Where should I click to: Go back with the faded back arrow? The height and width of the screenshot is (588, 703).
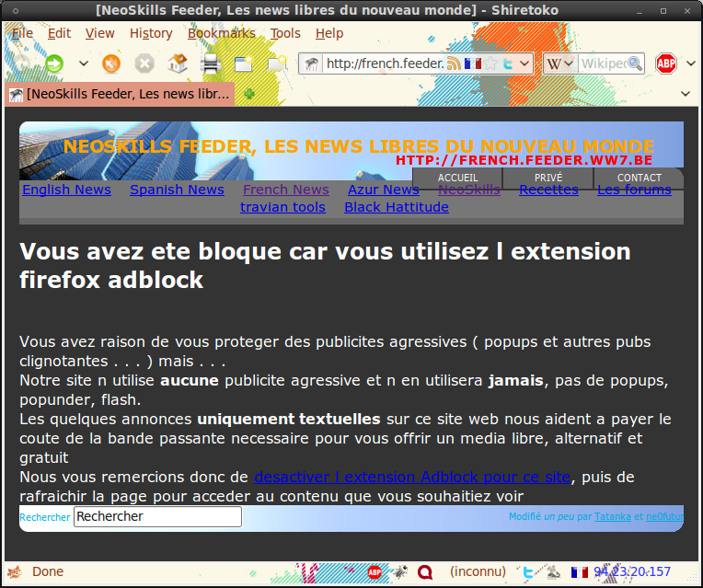[20, 63]
